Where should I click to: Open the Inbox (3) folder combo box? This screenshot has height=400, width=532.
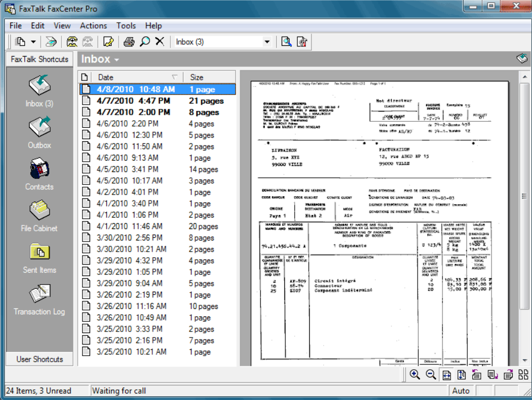[223, 42]
